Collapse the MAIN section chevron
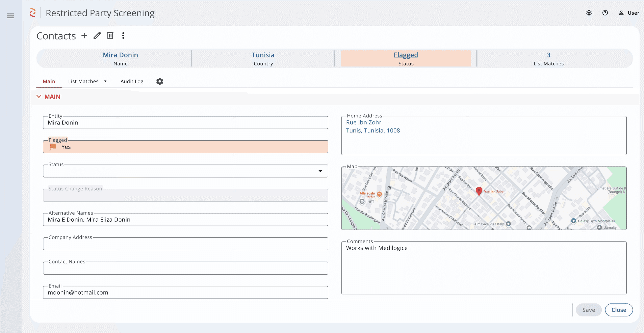The height and width of the screenshot is (333, 644). click(x=39, y=96)
